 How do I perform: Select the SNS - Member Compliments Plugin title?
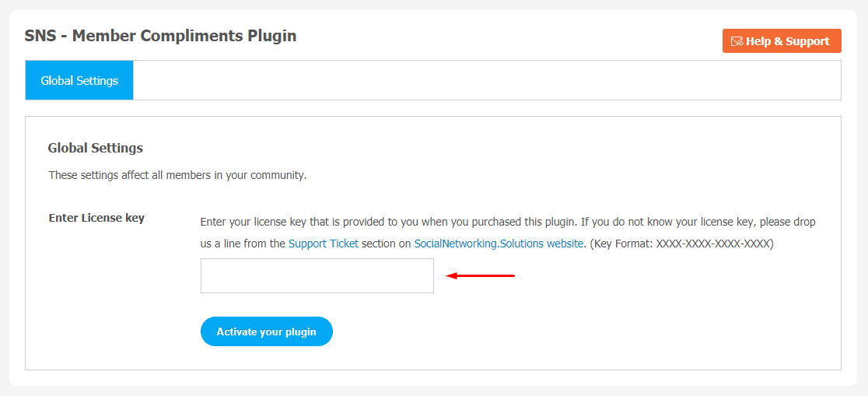point(160,36)
